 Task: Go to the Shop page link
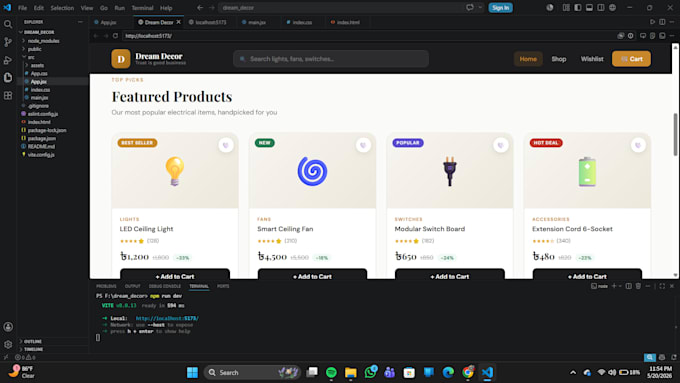tap(559, 59)
